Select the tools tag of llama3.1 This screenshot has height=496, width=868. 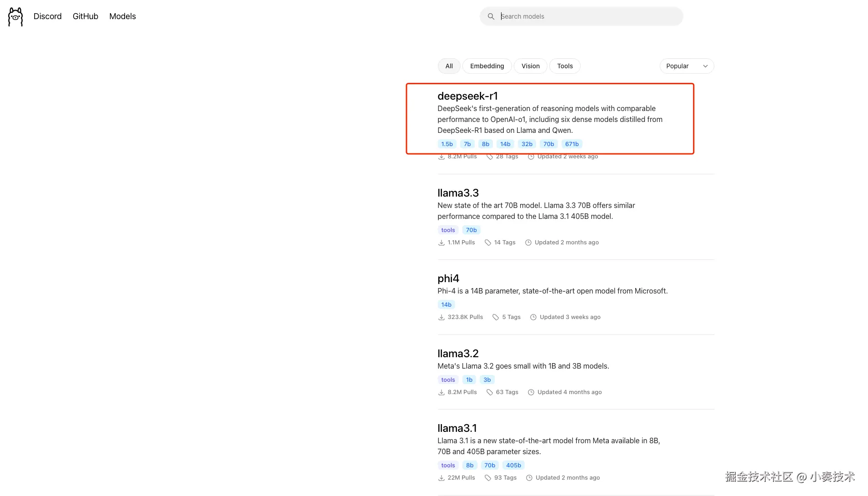point(448,466)
